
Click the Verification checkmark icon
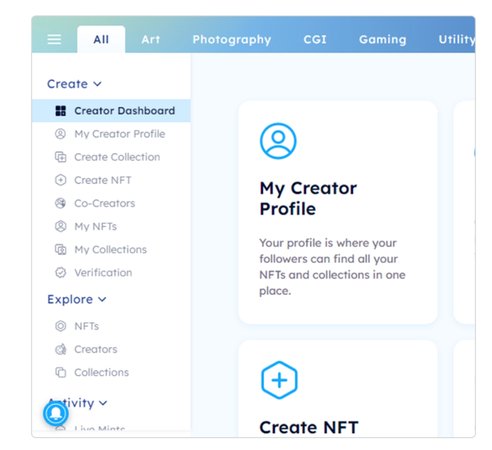[60, 272]
